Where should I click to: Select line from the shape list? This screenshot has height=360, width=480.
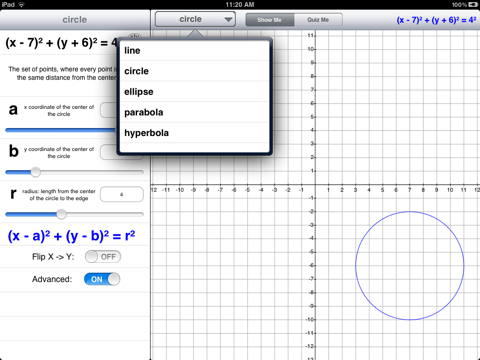(x=194, y=51)
